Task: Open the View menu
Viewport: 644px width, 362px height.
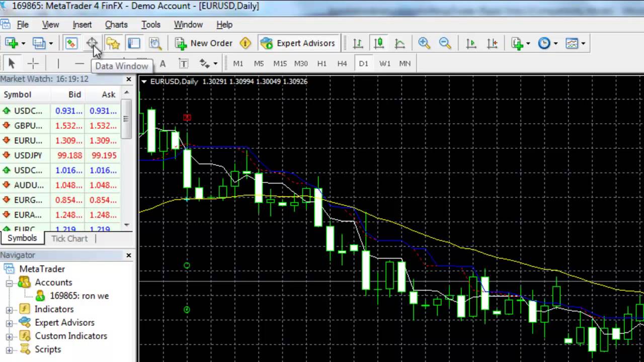Action: [50, 25]
